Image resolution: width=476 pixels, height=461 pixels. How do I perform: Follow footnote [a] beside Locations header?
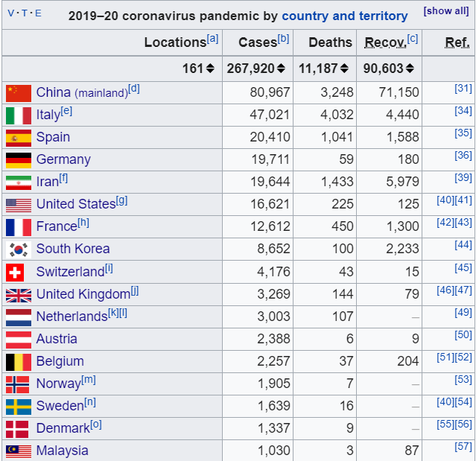212,39
